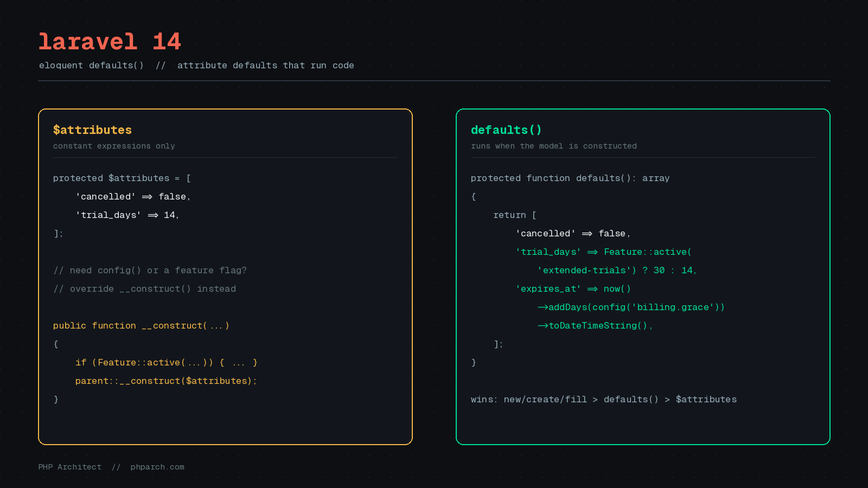This screenshot has width=868, height=488.
Task: Click the "'trial_days' => Feature::active(" line
Action: 603,252
